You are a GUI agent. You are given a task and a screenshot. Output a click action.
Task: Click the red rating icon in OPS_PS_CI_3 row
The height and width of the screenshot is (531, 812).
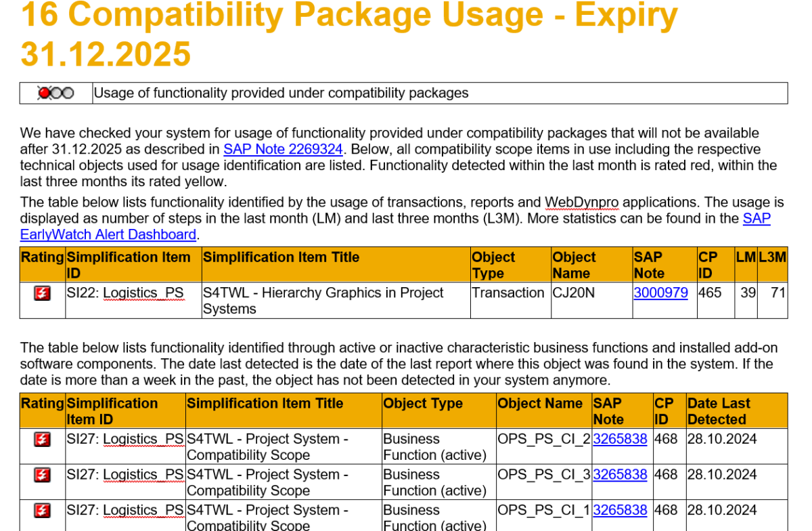point(42,475)
